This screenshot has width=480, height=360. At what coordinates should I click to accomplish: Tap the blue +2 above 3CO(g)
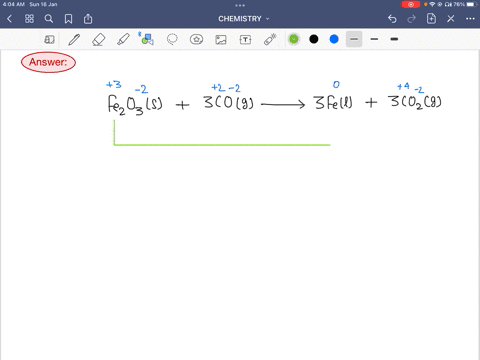[x=218, y=88]
